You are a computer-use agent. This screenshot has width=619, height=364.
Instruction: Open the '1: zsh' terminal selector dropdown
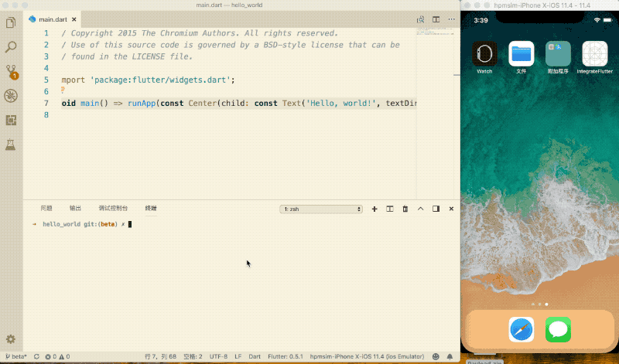(321, 209)
